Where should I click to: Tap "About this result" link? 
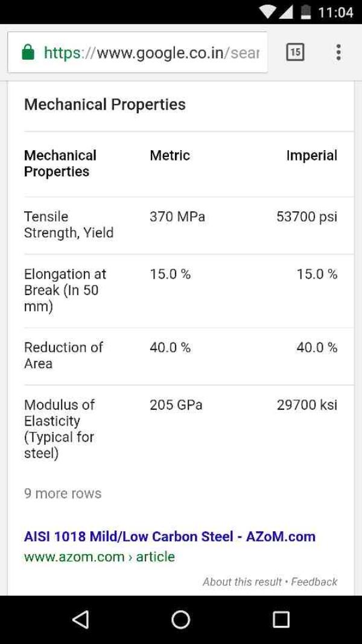pyautogui.click(x=242, y=582)
